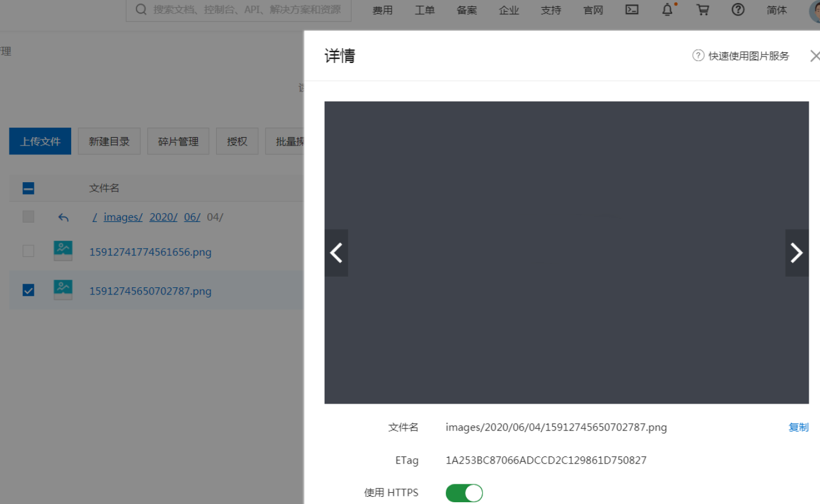820x504 pixels.
Task: Click image icon of 15912741774561656.png
Action: (x=63, y=251)
